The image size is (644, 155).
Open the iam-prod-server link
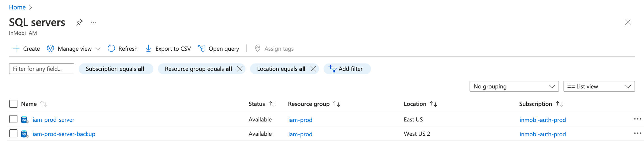(54, 120)
